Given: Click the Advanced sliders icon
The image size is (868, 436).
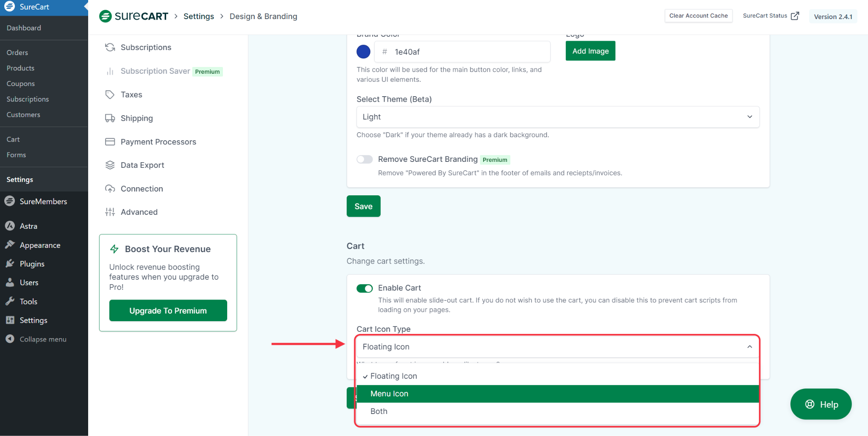Looking at the screenshot, I should (110, 212).
